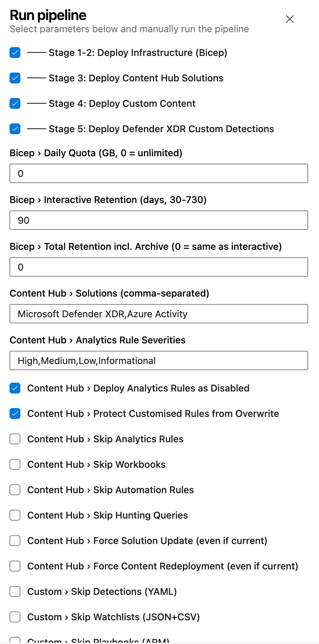Tick the Skip Hunting Queries checkbox
319x644 pixels.
point(15,515)
